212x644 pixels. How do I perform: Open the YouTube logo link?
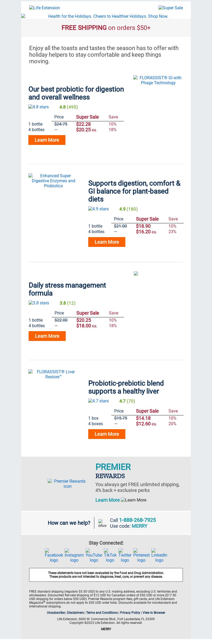point(94,556)
